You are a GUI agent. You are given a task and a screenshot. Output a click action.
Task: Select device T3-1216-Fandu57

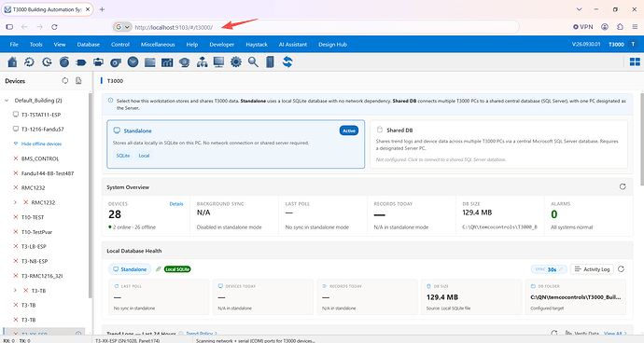[x=42, y=130]
